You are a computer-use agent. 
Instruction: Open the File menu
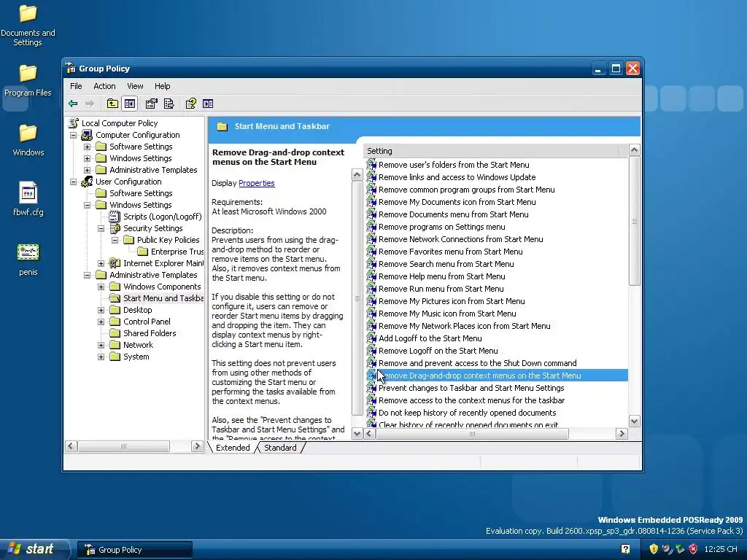point(76,86)
